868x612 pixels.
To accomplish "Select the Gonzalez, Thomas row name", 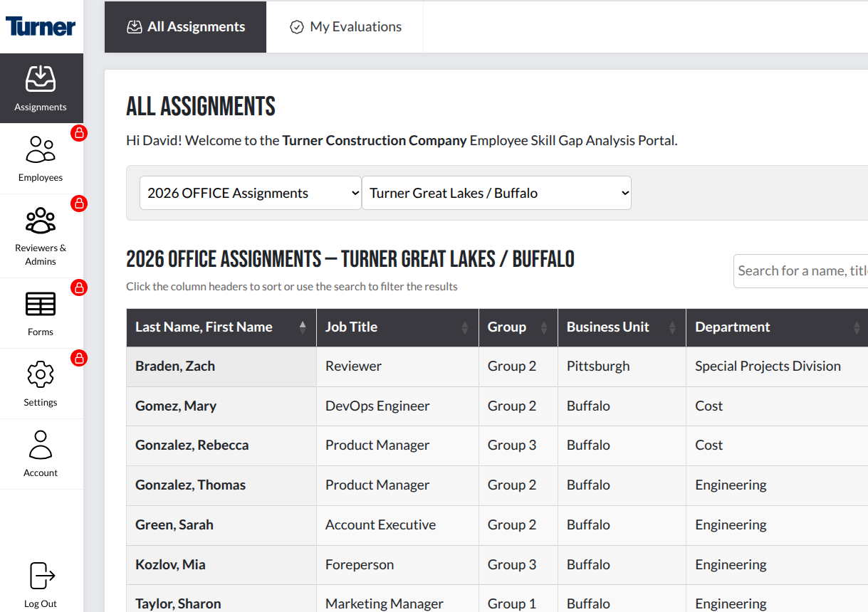I will [x=190, y=485].
